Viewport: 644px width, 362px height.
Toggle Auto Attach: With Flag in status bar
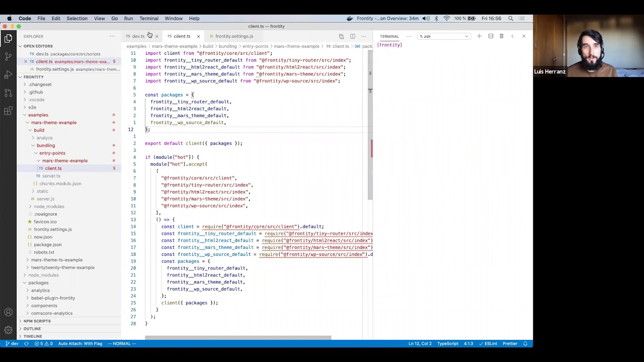(80, 344)
